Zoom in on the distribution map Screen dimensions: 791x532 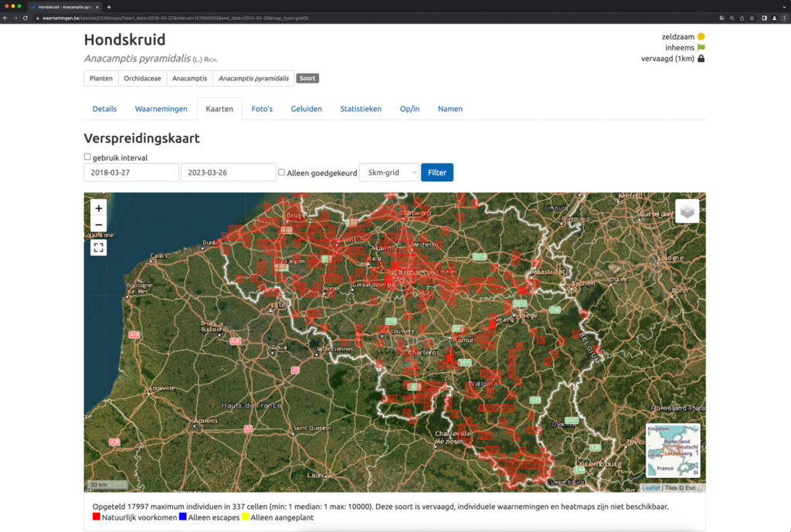pyautogui.click(x=98, y=208)
